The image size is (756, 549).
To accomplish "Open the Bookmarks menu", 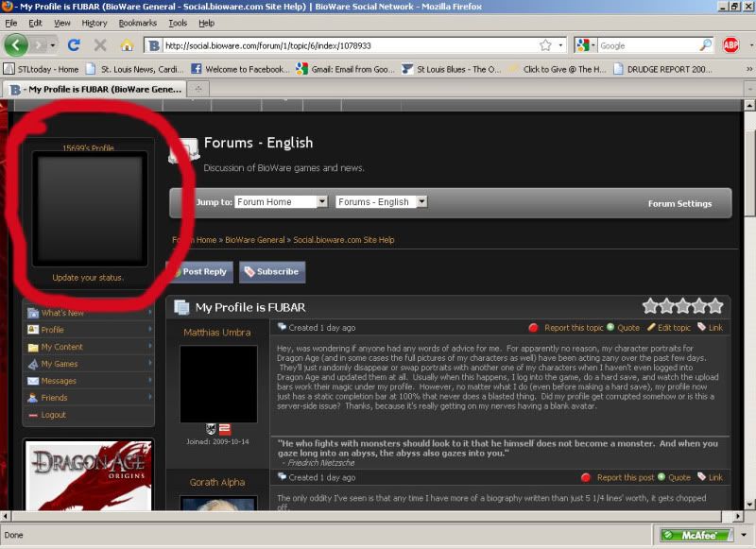I will (x=138, y=23).
